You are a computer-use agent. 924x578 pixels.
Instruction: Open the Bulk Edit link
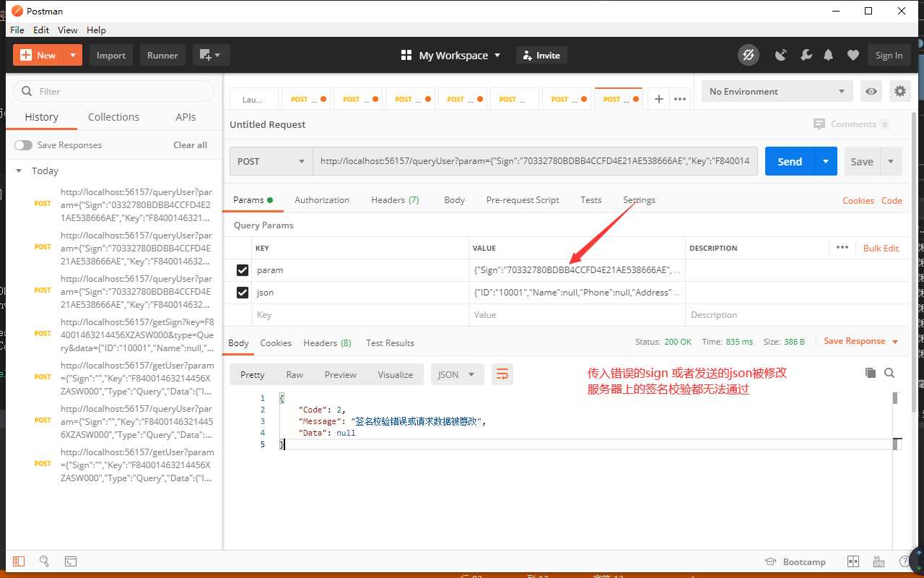click(881, 248)
